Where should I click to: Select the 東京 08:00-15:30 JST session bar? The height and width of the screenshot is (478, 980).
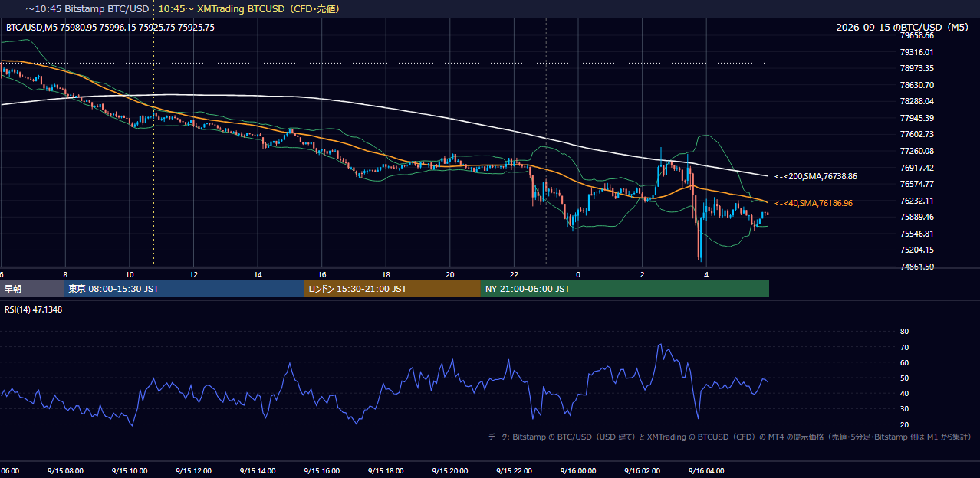click(x=183, y=289)
